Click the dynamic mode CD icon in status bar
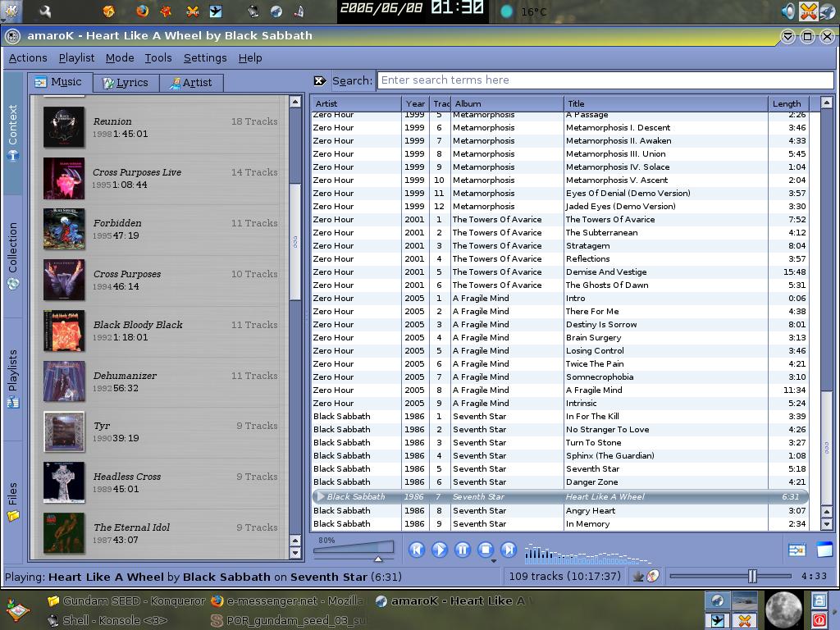Viewport: 840px width, 630px height. 652,577
